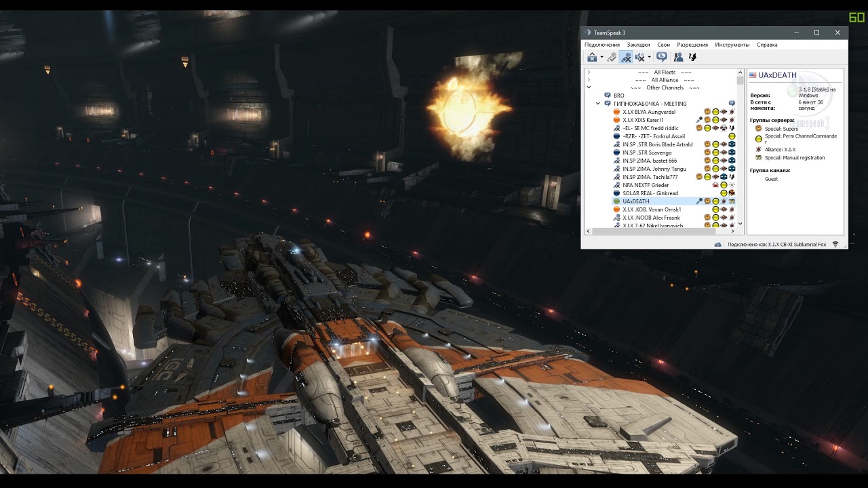The image size is (868, 488).
Task: Click the last black emblem toolbar icon
Action: (692, 57)
